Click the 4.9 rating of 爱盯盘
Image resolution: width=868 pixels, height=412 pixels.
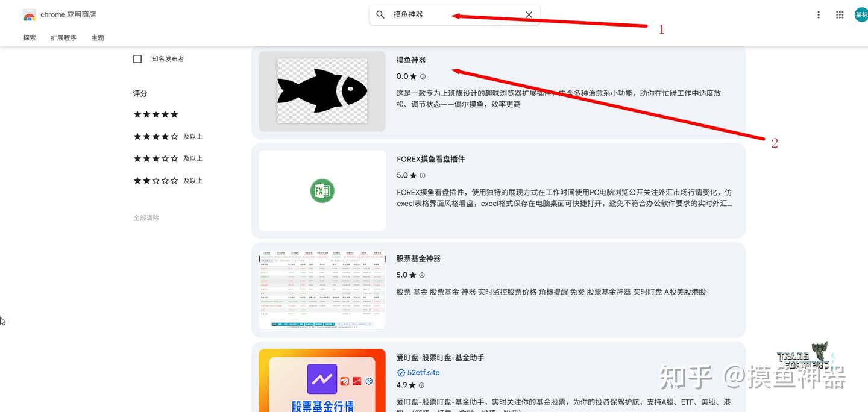point(406,385)
